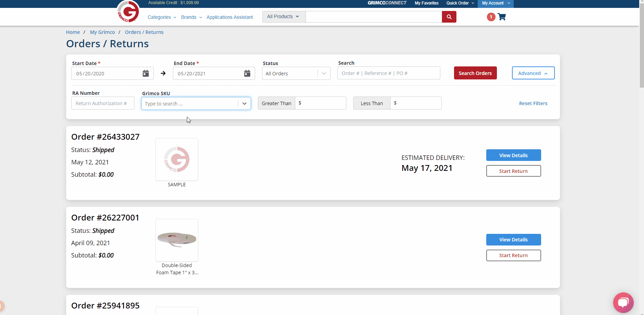Click the red search magnifier button

pyautogui.click(x=449, y=17)
